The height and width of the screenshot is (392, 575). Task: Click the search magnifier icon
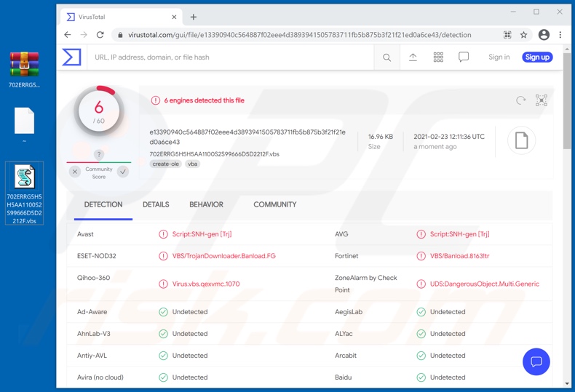click(x=387, y=57)
